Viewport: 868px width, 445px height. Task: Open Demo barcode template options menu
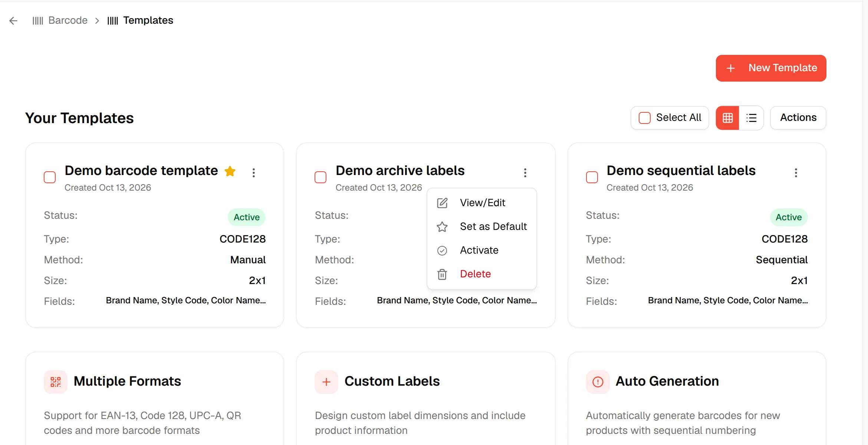click(254, 173)
